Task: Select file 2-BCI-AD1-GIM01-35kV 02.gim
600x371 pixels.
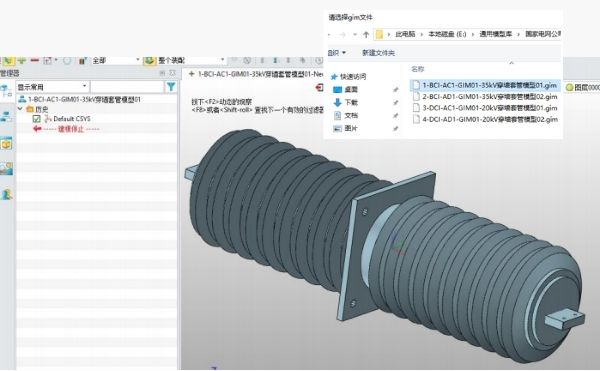Action: click(485, 97)
